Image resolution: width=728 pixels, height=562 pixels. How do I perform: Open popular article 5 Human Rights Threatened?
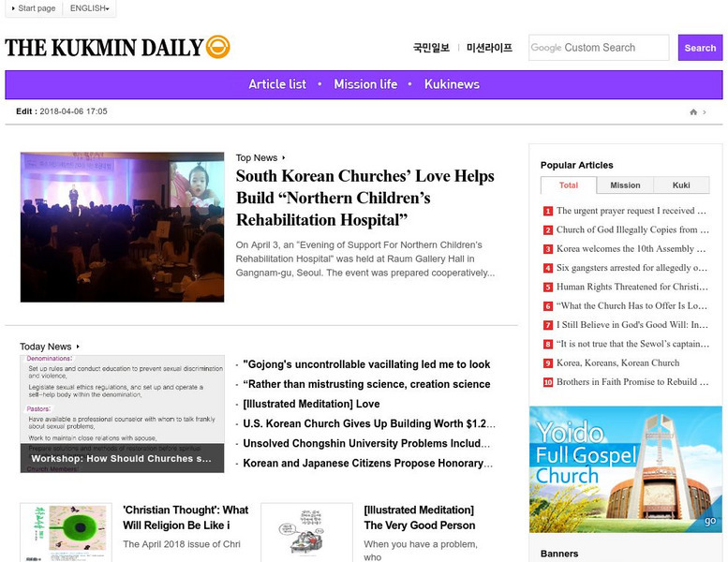pyautogui.click(x=632, y=287)
